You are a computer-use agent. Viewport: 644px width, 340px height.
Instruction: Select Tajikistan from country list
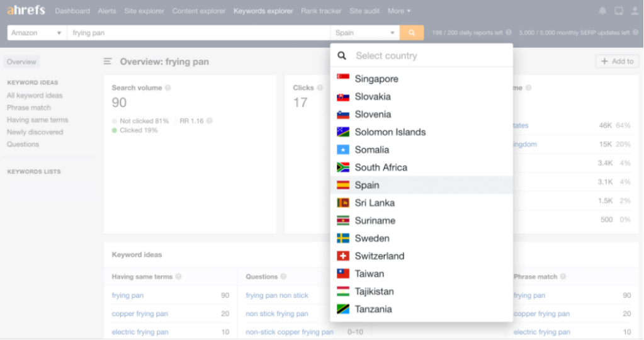click(x=421, y=292)
